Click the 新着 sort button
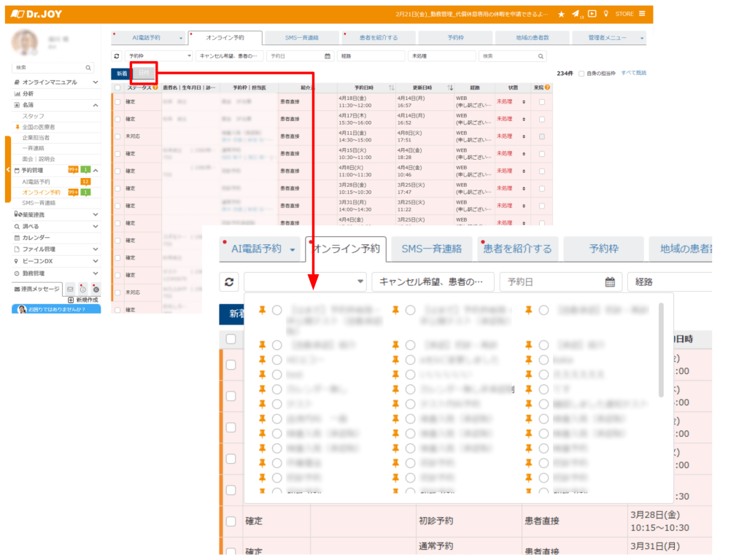747x560 pixels. coord(121,74)
